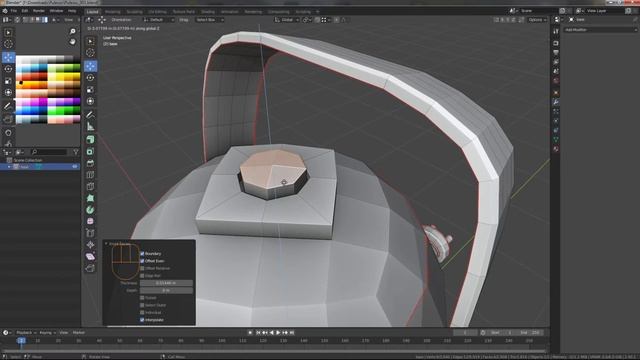The height and width of the screenshot is (360, 640).
Task: Select the Select Box tool in 3D viewport toolbar
Action: [91, 41]
